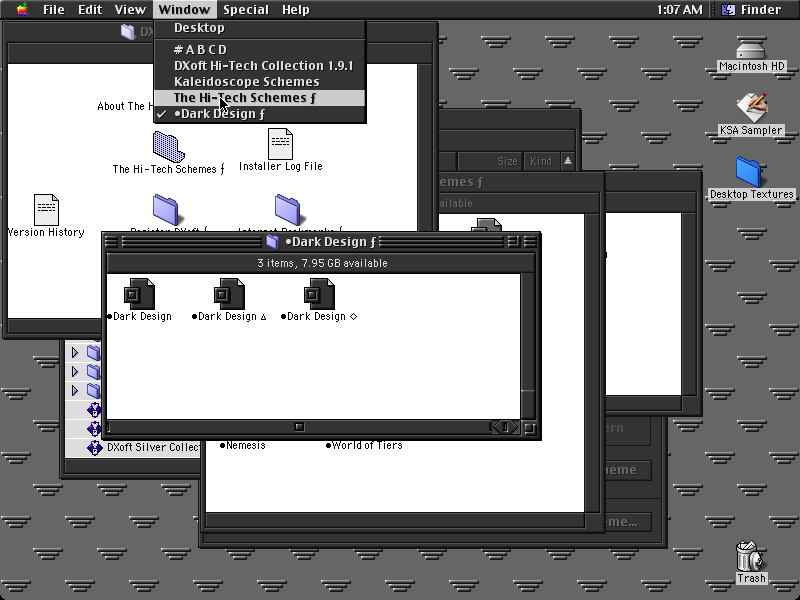Click the left scroll arrow in Dark Design window
Image resolution: width=800 pixels, height=600 pixels.
tap(496, 427)
